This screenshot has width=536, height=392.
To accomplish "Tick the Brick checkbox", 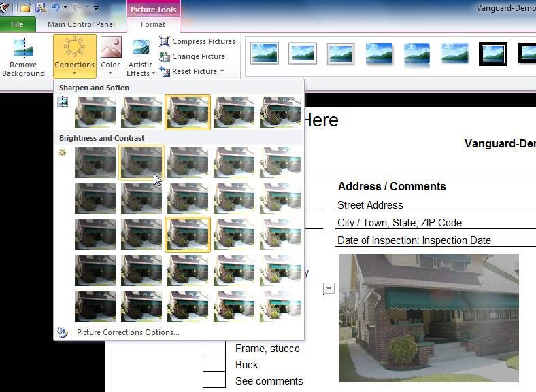I will pyautogui.click(x=214, y=365).
